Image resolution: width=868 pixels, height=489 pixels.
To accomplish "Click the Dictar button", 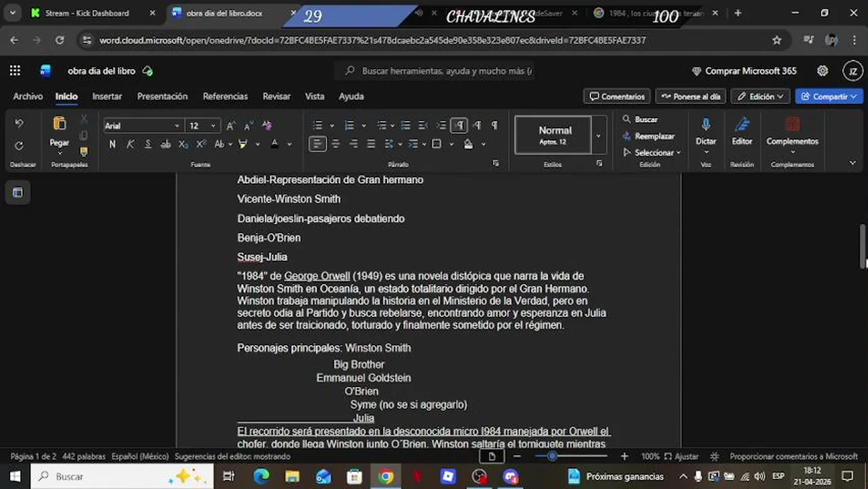I will click(706, 132).
